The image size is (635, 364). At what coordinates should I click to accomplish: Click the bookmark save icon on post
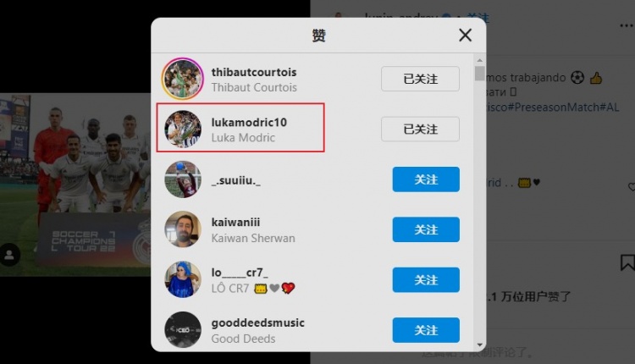[627, 262]
